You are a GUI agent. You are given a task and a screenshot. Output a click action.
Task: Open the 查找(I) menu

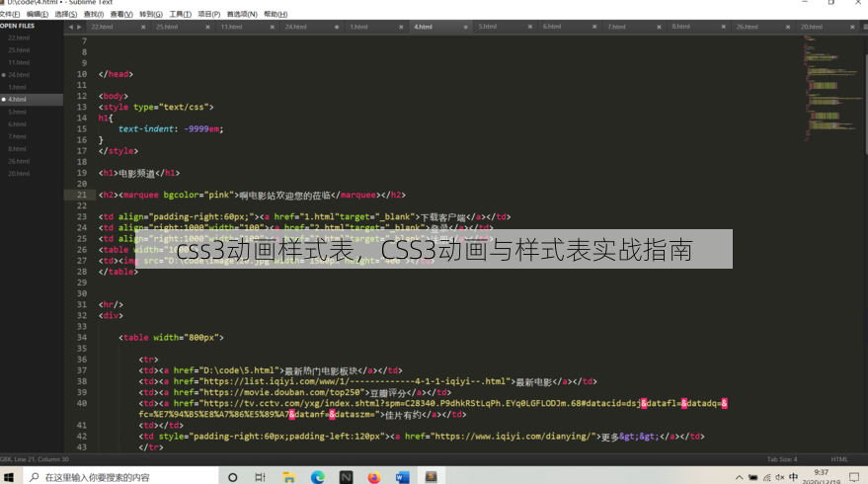coord(94,14)
